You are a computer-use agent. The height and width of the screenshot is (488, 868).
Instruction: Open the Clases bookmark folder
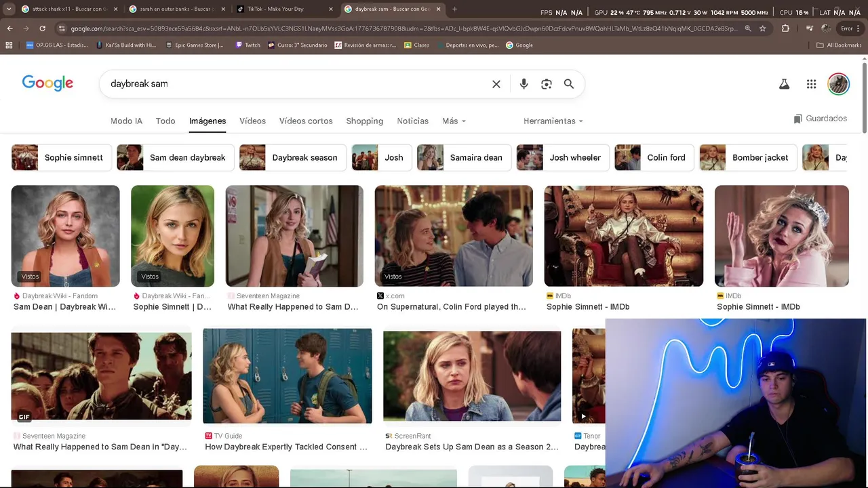(x=416, y=45)
